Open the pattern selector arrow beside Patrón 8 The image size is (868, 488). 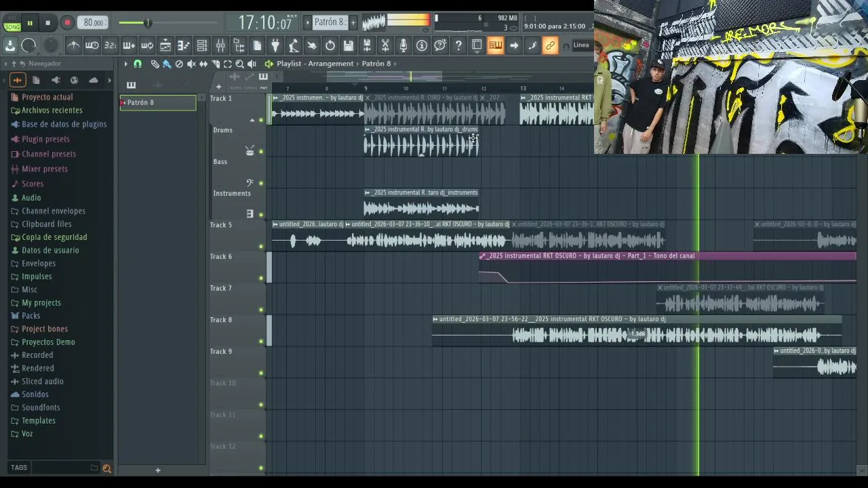(x=308, y=22)
